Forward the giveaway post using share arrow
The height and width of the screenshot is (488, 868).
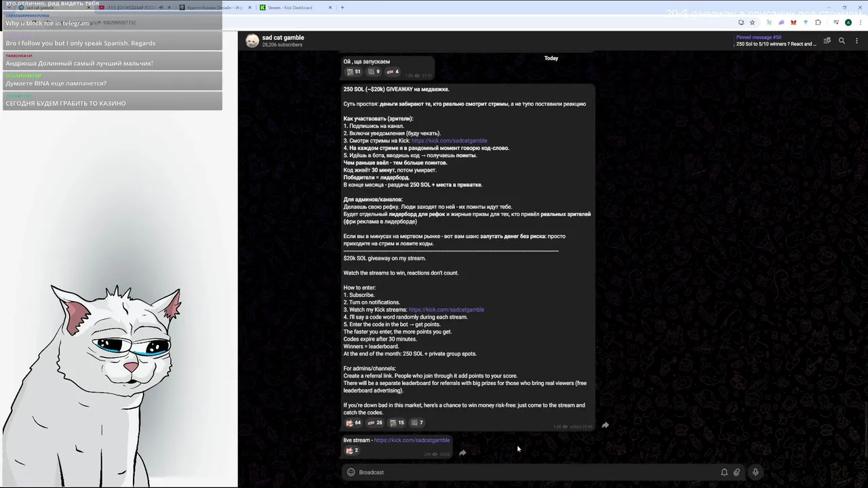tap(605, 426)
